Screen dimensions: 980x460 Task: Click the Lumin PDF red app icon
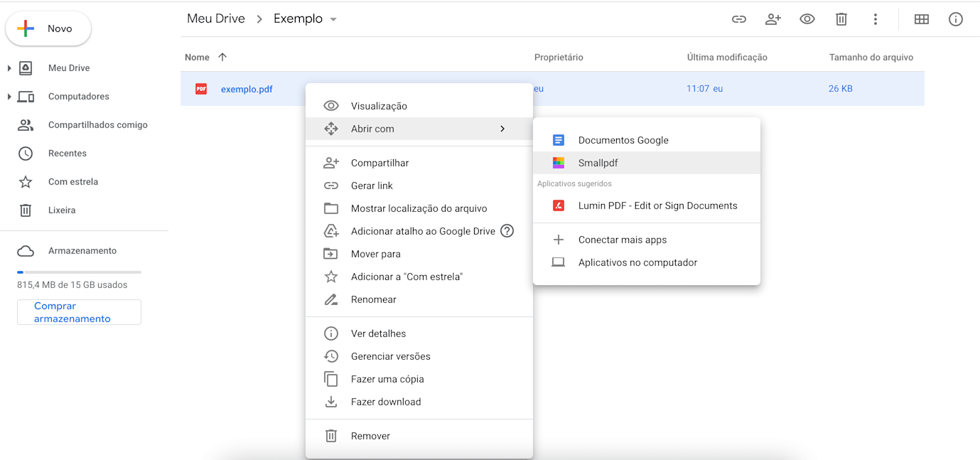[559, 205]
